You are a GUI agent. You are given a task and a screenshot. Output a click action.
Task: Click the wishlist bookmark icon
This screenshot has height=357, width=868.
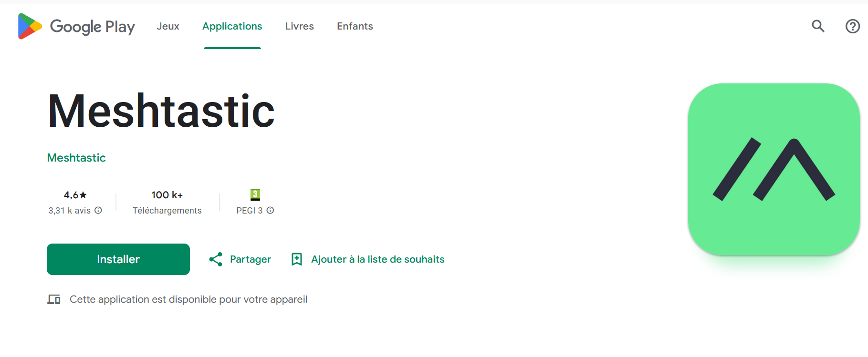click(x=297, y=259)
